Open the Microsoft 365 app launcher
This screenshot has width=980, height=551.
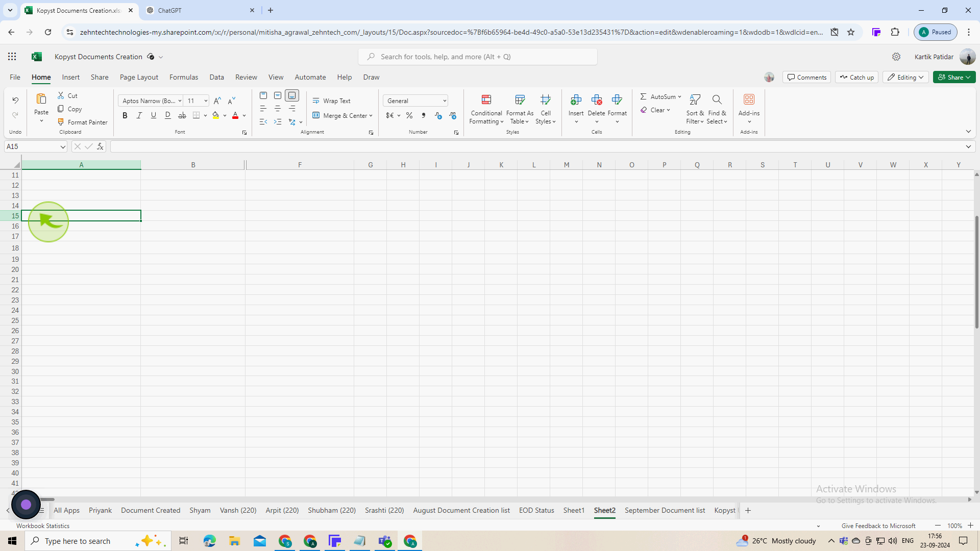(12, 57)
